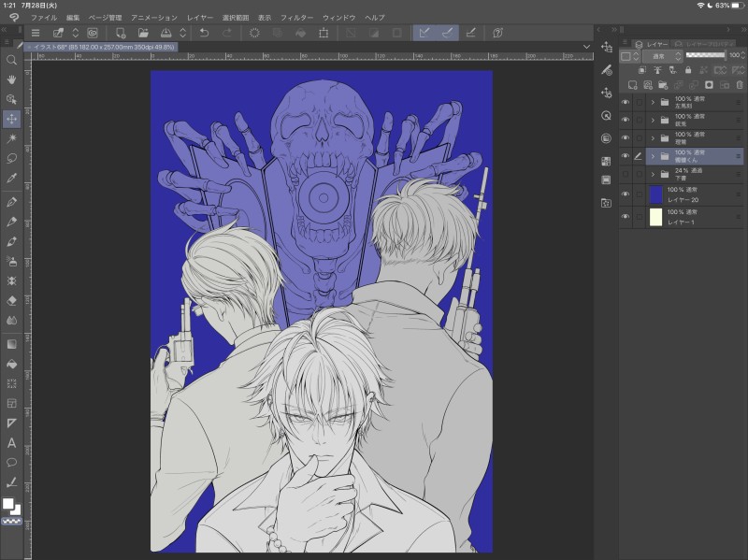Open the command bar hamburger menu
748x560 pixels.
pos(36,33)
